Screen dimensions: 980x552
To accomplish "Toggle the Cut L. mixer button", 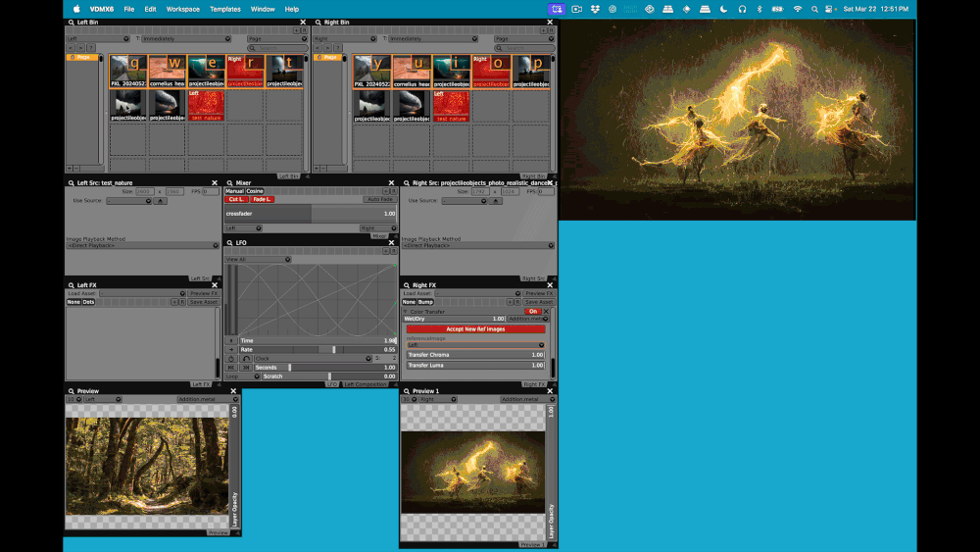I will pos(236,199).
